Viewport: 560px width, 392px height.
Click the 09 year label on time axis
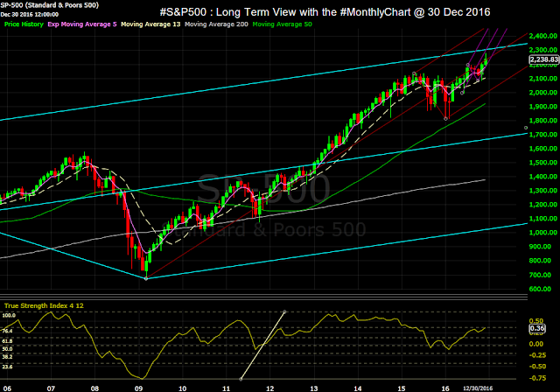(138, 388)
